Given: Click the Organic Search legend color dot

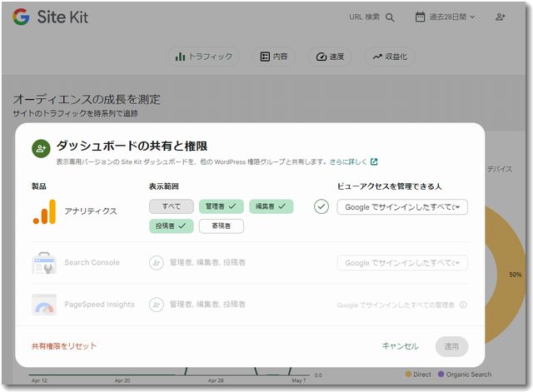Looking at the screenshot, I should (x=441, y=374).
